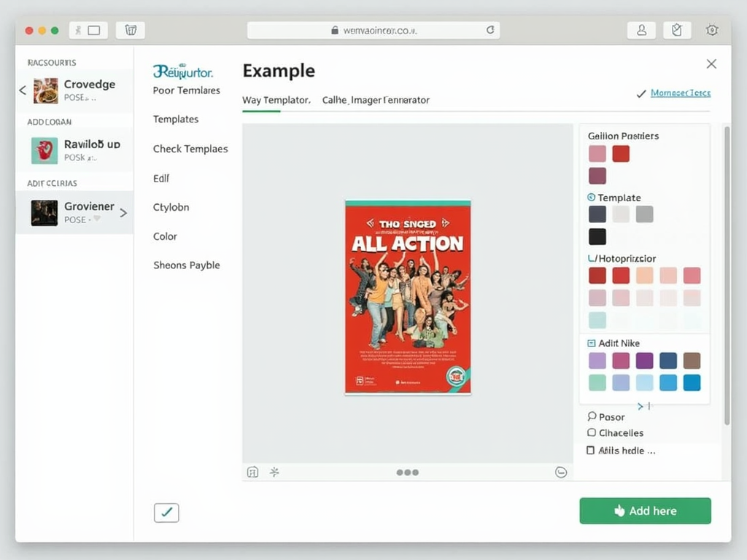Screen dimensions: 747x560
Task: Open Poor Temlares menu item
Action: pos(186,90)
